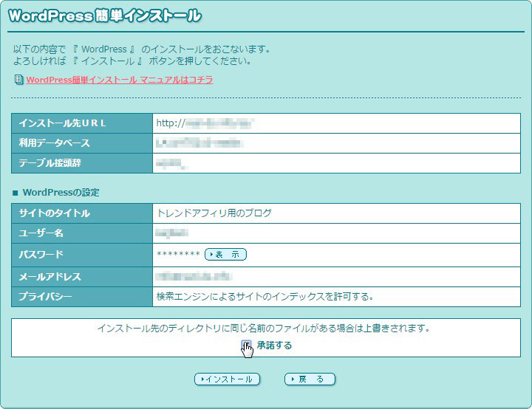Click the http:// install URL value
The width and height of the screenshot is (532, 409).
(205, 123)
